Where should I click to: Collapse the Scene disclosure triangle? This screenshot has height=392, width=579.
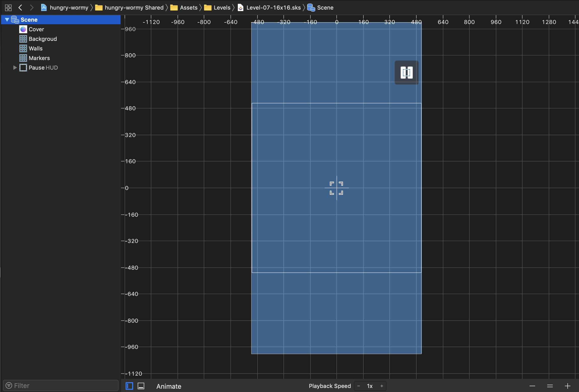pos(7,20)
